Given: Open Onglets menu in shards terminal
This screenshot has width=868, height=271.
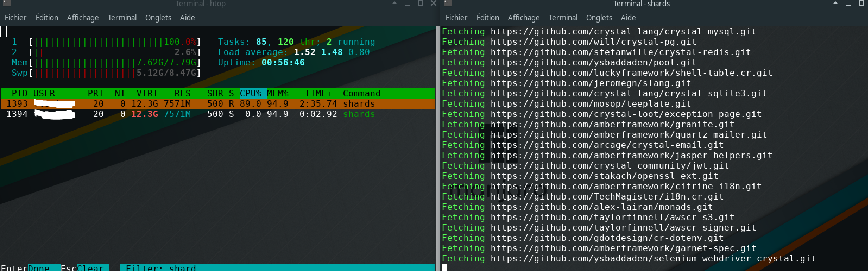Looking at the screenshot, I should click(599, 18).
